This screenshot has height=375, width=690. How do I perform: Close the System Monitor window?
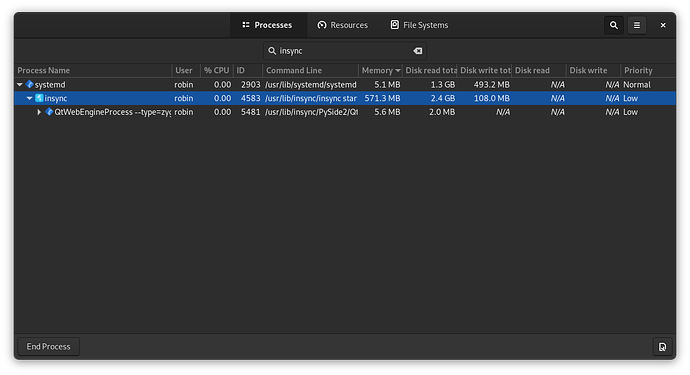(663, 25)
